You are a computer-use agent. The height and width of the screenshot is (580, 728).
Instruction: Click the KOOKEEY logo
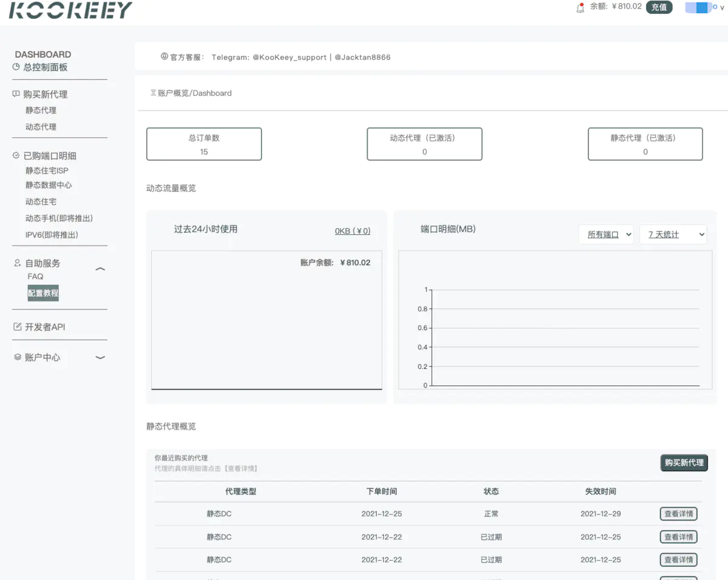(x=70, y=10)
